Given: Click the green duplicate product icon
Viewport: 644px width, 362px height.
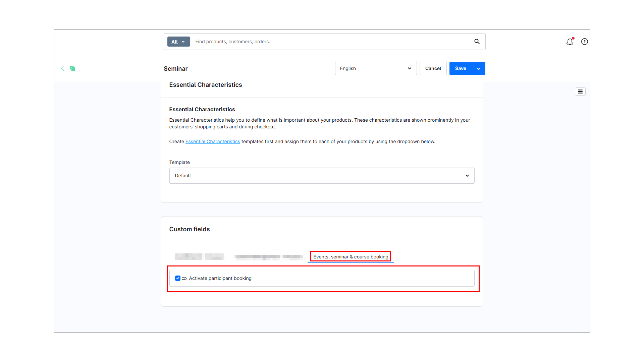Looking at the screenshot, I should point(72,68).
